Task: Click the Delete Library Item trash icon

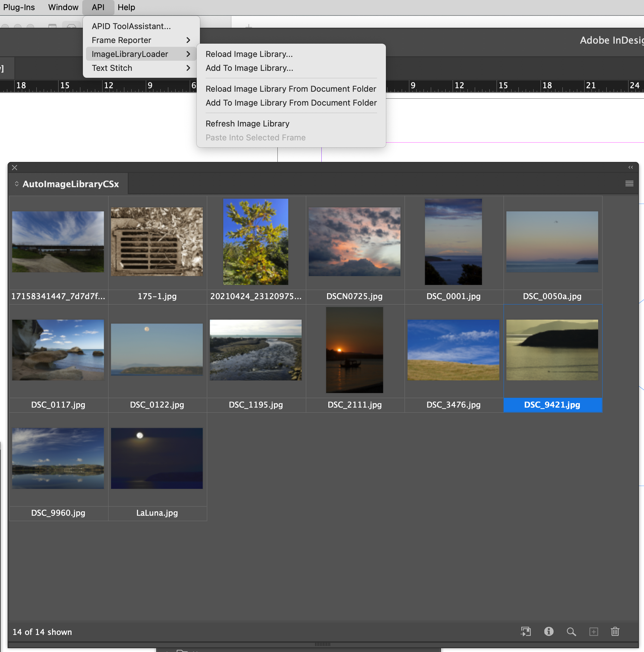Action: [x=615, y=631]
